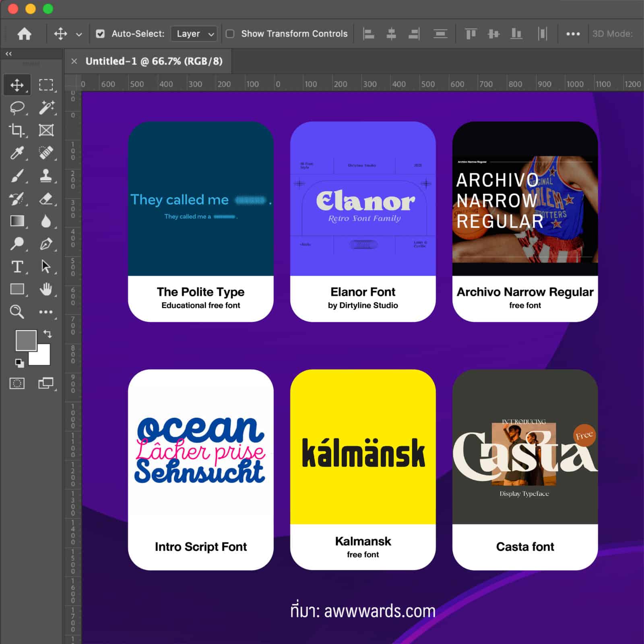Uncheck the Auto-Select checkbox
Screen dimensions: 644x644
tap(100, 34)
